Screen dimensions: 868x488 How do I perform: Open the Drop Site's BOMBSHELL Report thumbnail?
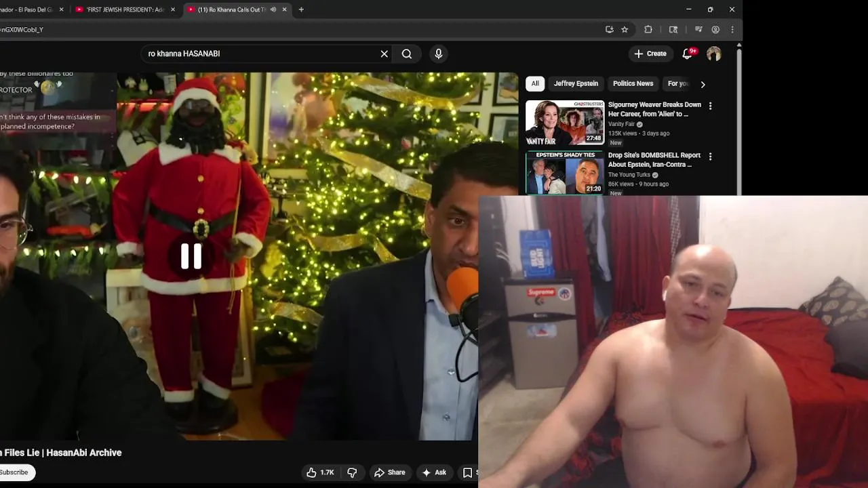565,172
